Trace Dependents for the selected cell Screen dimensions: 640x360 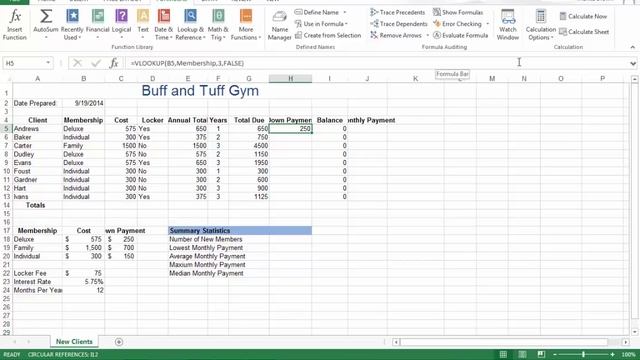click(398, 24)
